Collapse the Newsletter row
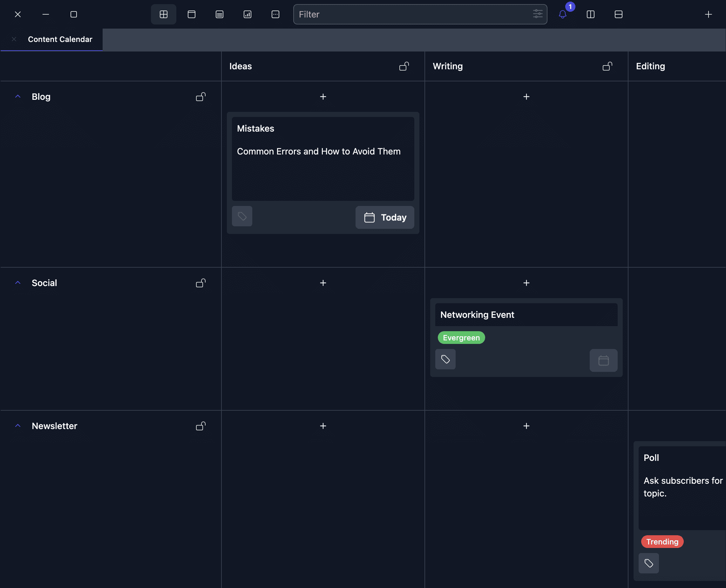 pos(18,426)
